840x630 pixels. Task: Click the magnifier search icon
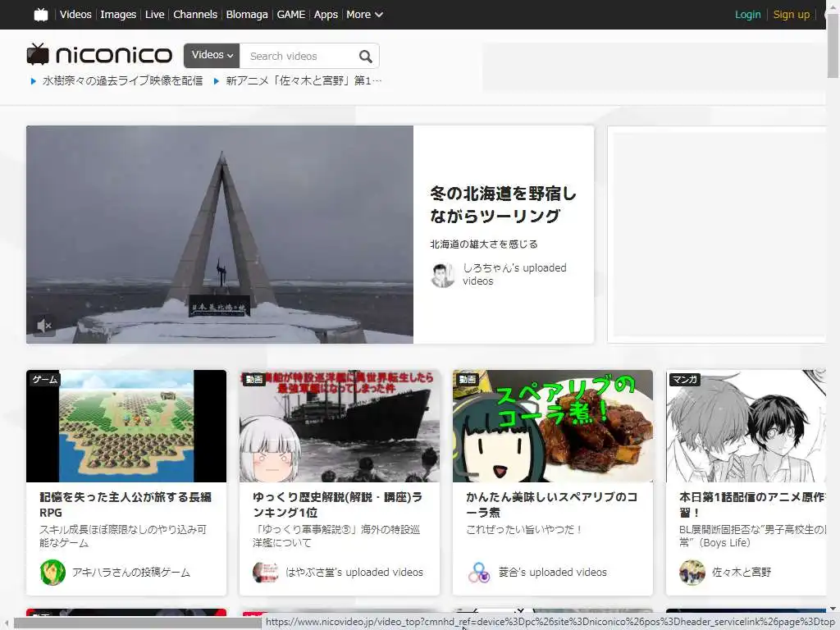coord(365,57)
